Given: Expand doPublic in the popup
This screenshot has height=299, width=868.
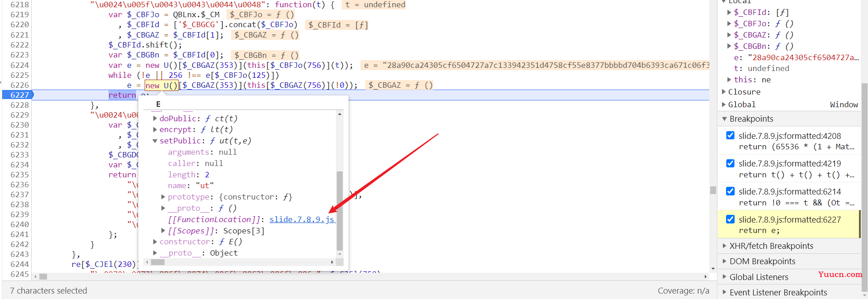Looking at the screenshot, I should [x=155, y=119].
